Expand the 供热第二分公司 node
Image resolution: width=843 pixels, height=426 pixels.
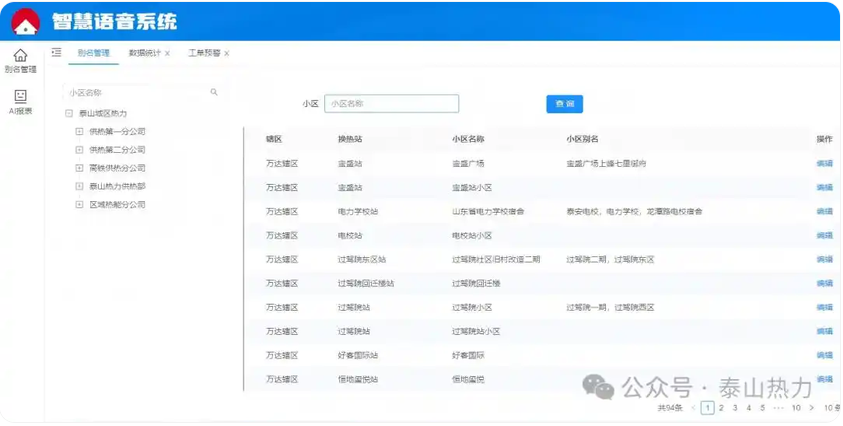pos(79,150)
